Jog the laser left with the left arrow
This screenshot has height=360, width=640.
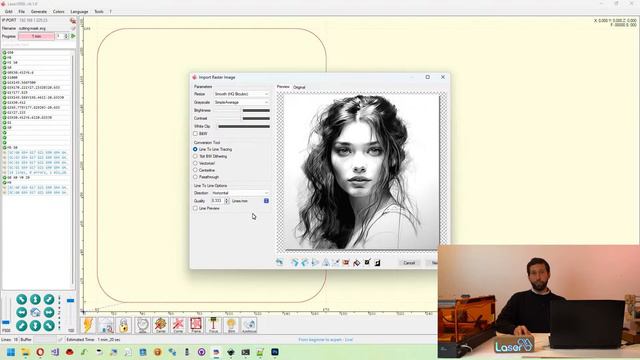coord(22,313)
